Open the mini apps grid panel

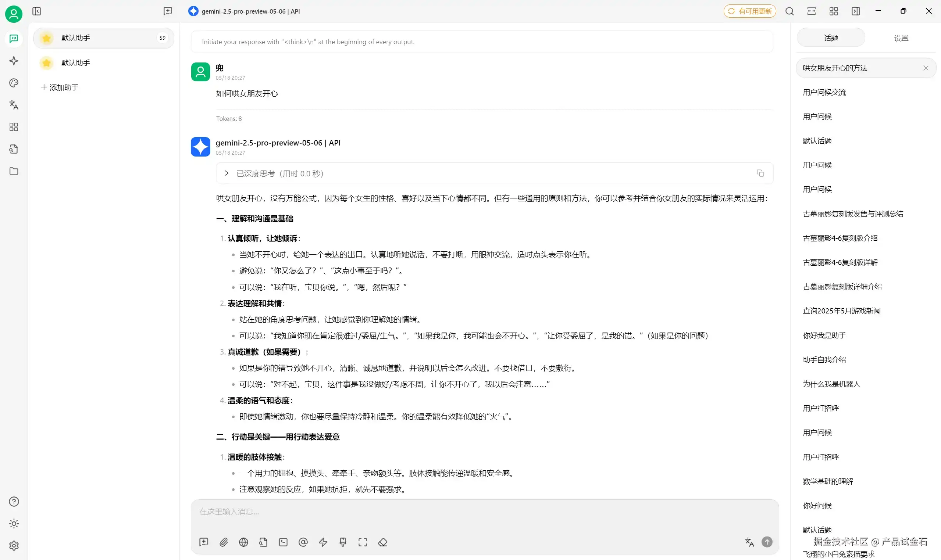(14, 127)
